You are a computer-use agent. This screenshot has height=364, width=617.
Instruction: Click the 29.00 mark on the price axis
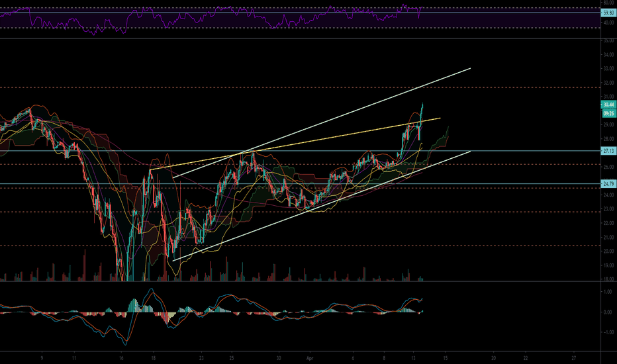pos(608,124)
